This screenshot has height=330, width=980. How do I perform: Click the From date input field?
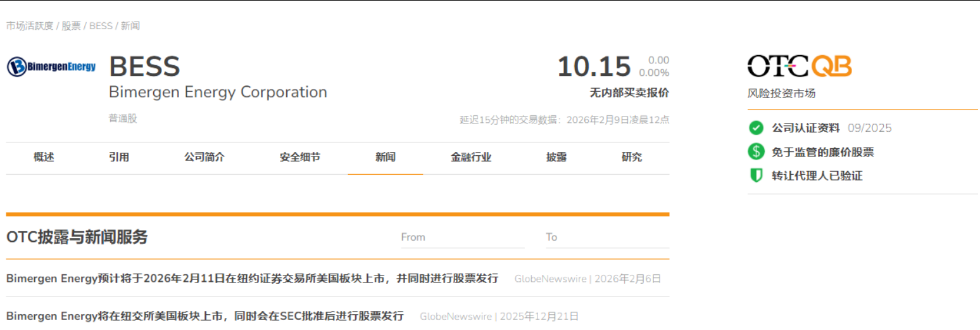point(462,238)
